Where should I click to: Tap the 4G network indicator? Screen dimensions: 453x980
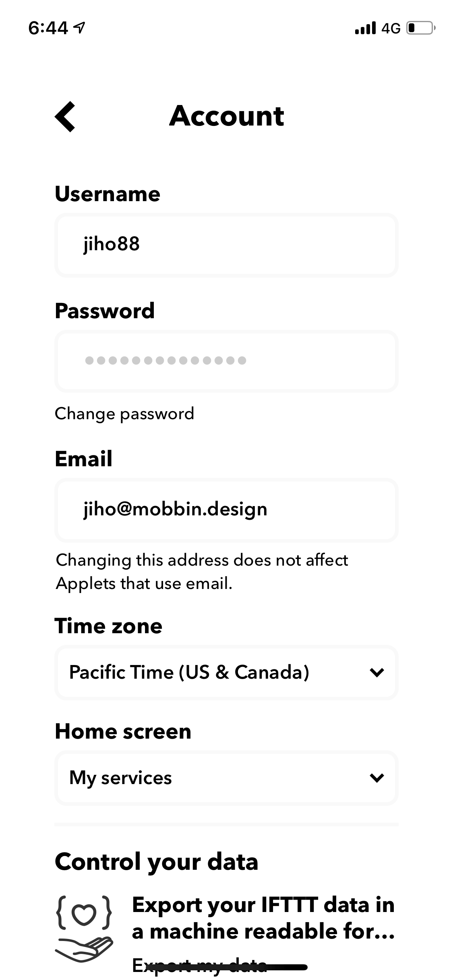(391, 28)
